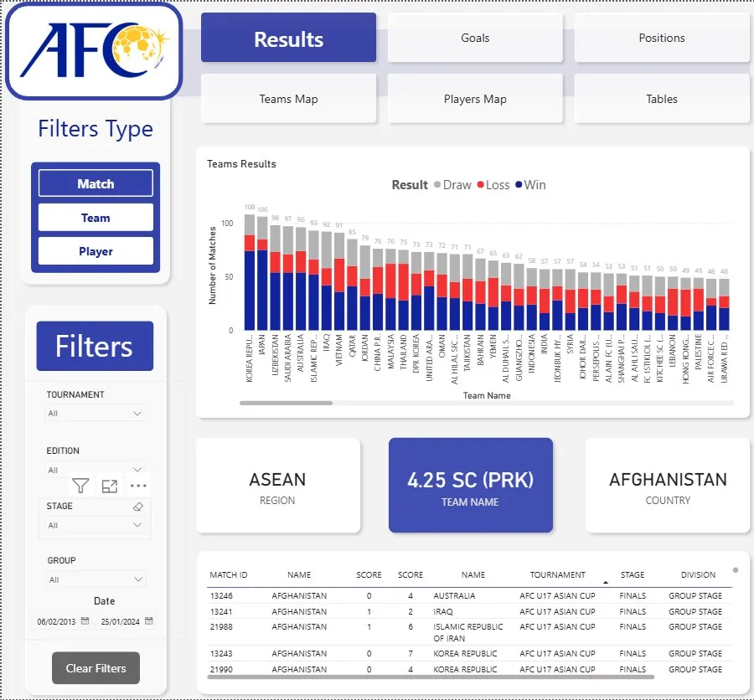
Task: Select the AFGHANISTAN country card
Action: pyautogui.click(x=668, y=485)
